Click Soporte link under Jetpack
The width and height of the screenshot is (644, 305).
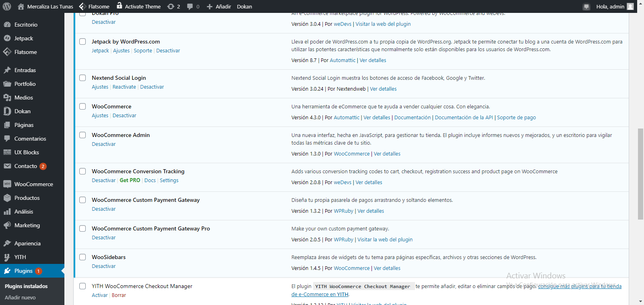(x=143, y=51)
